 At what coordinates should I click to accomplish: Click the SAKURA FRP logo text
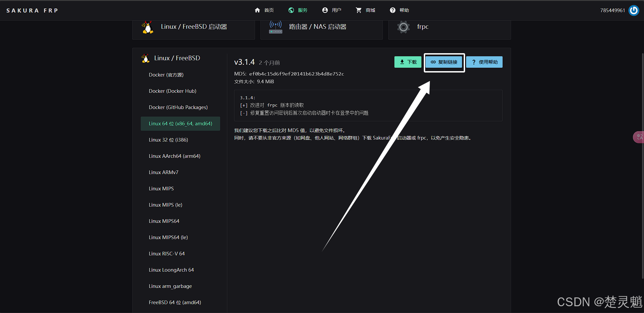coord(32,11)
